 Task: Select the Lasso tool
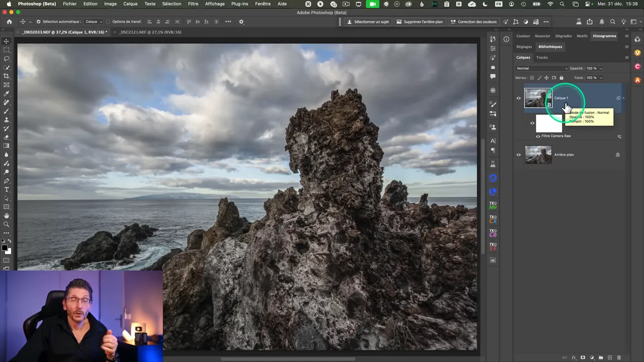(7, 59)
